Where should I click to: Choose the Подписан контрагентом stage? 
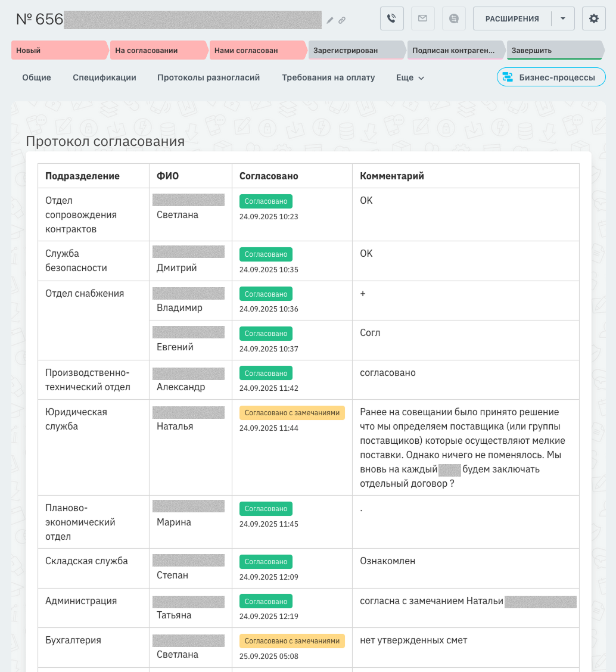pos(455,51)
